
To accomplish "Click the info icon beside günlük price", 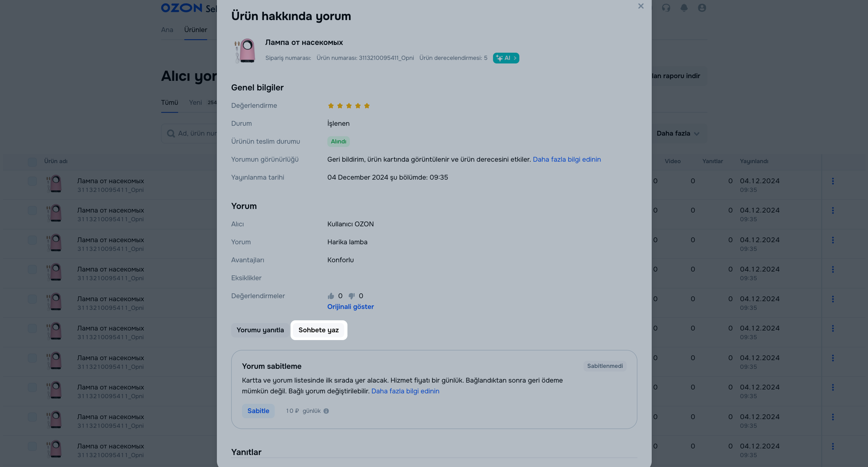I will 326,411.
